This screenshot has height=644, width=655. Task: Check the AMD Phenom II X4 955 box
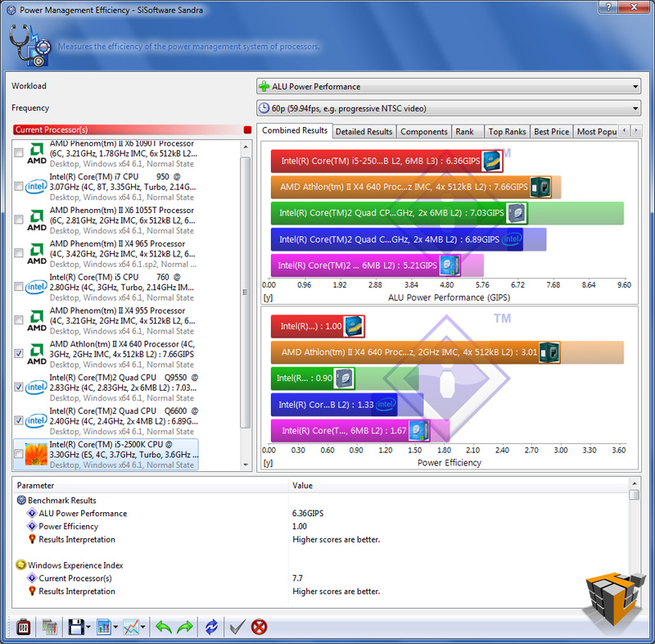[18, 320]
